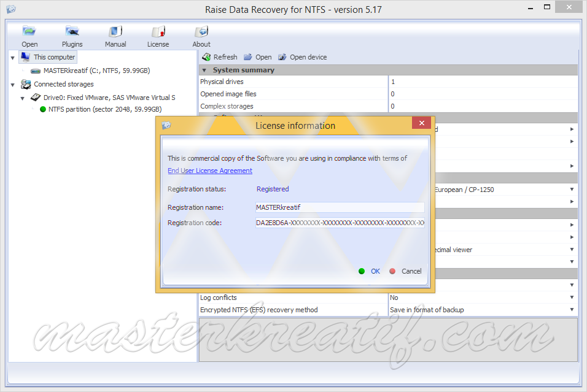
Task: Collapse the Connected storages tree node
Action: 13,85
